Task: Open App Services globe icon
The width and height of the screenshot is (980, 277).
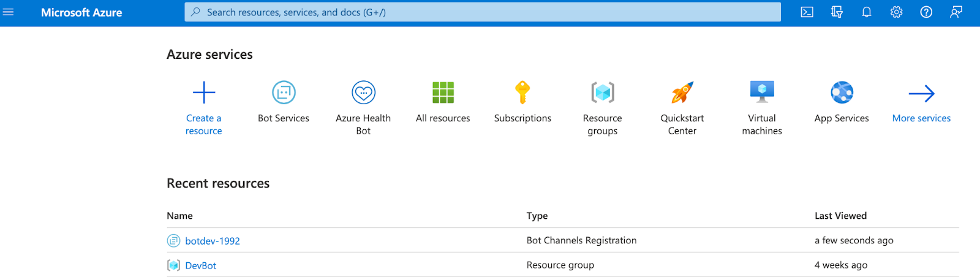Action: pos(842,93)
